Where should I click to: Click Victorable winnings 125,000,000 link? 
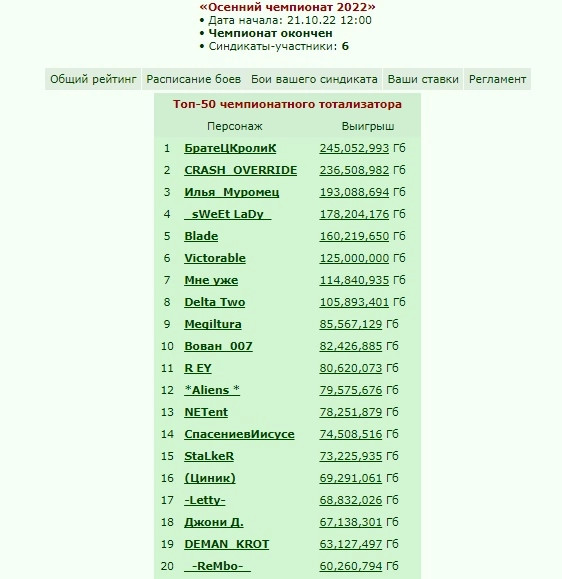[x=354, y=258]
